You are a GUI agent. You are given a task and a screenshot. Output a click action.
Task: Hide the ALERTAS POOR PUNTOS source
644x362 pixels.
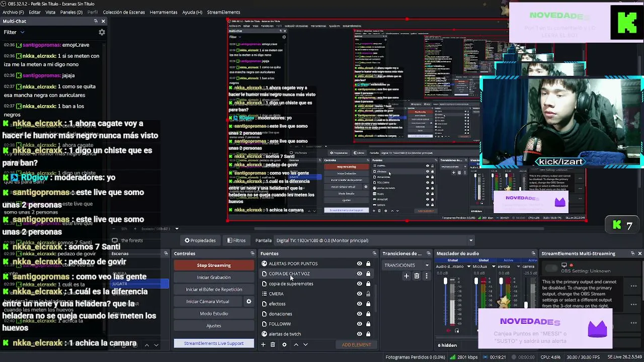click(359, 263)
